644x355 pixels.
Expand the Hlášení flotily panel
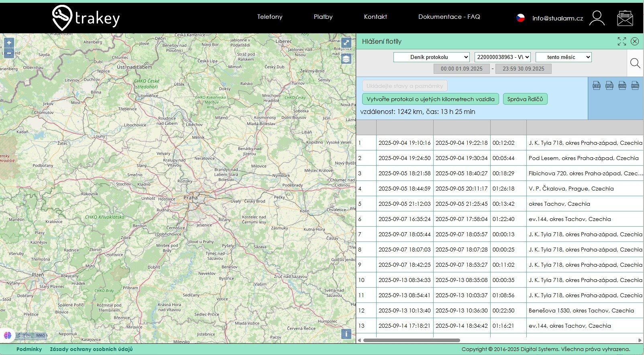tap(622, 41)
